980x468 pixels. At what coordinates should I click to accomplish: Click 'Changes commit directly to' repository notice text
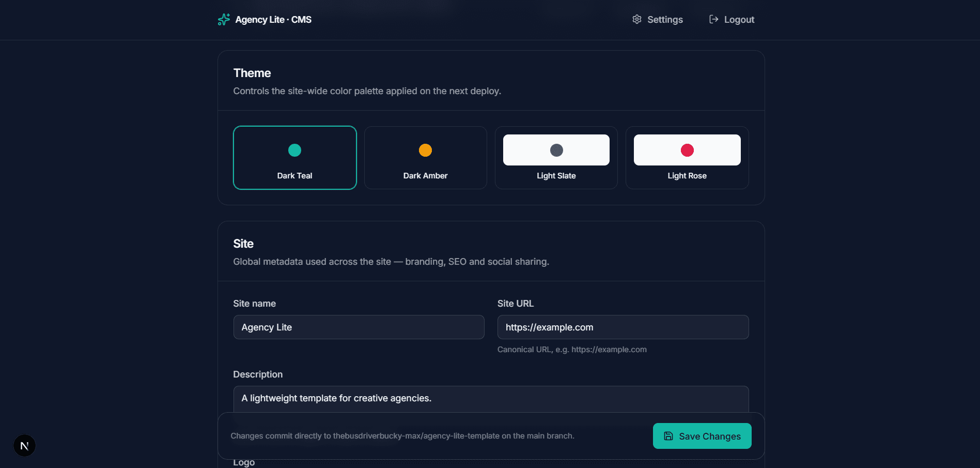pos(402,436)
